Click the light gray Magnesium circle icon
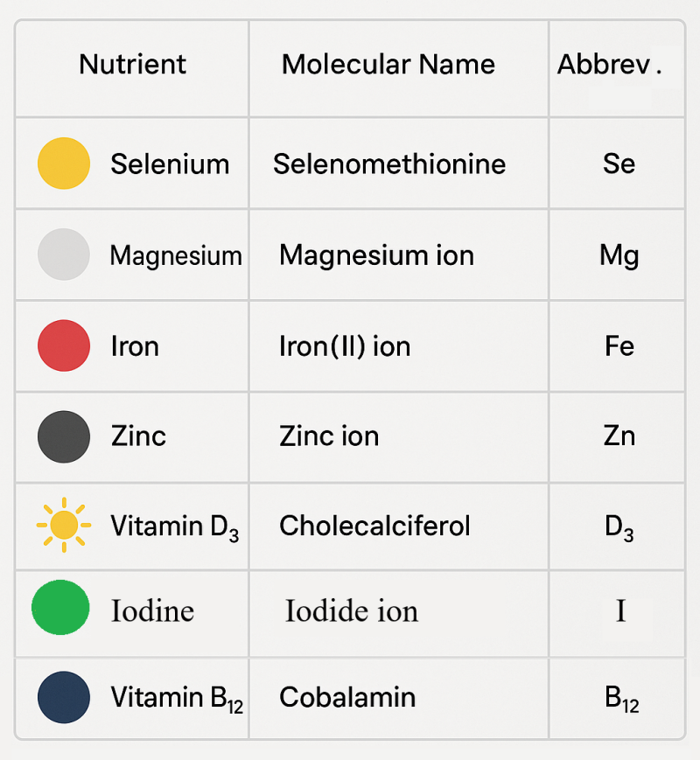The height and width of the screenshot is (760, 700). point(64,254)
